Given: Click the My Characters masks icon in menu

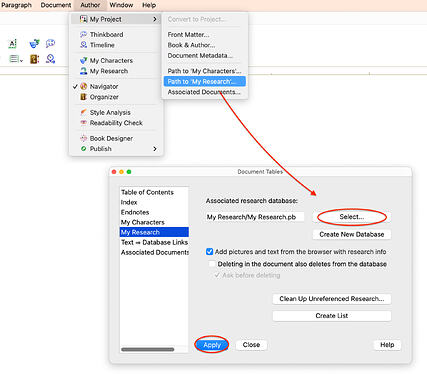Looking at the screenshot, I should [x=83, y=60].
